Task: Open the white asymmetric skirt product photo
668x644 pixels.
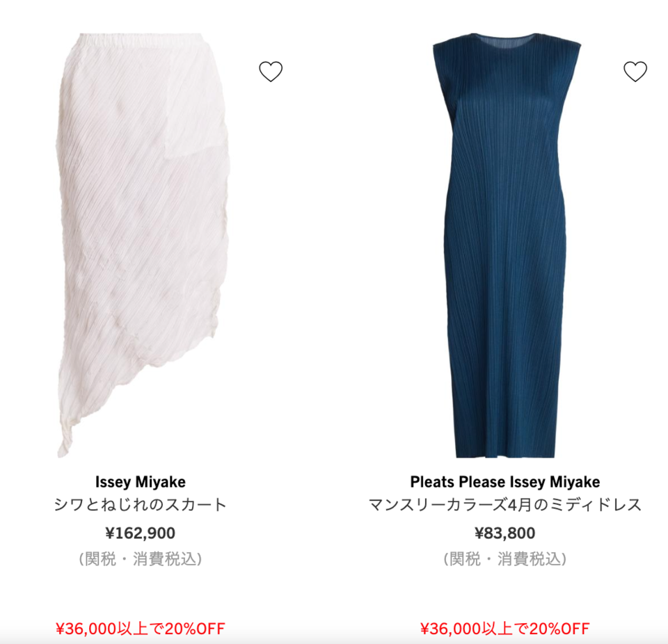Action: tap(143, 245)
